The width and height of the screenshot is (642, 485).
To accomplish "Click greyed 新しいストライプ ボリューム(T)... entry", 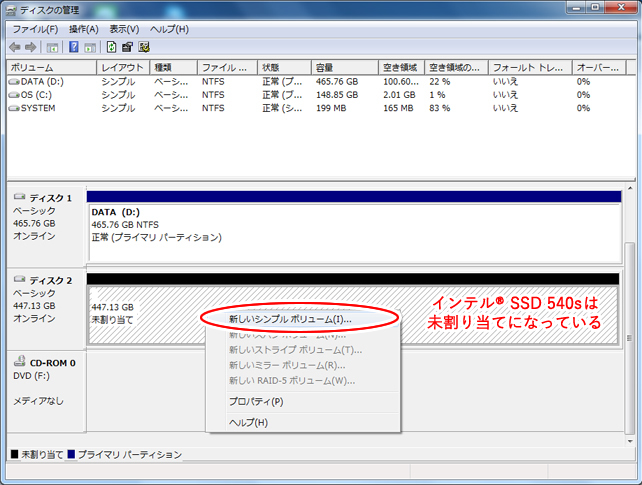I will [x=303, y=350].
